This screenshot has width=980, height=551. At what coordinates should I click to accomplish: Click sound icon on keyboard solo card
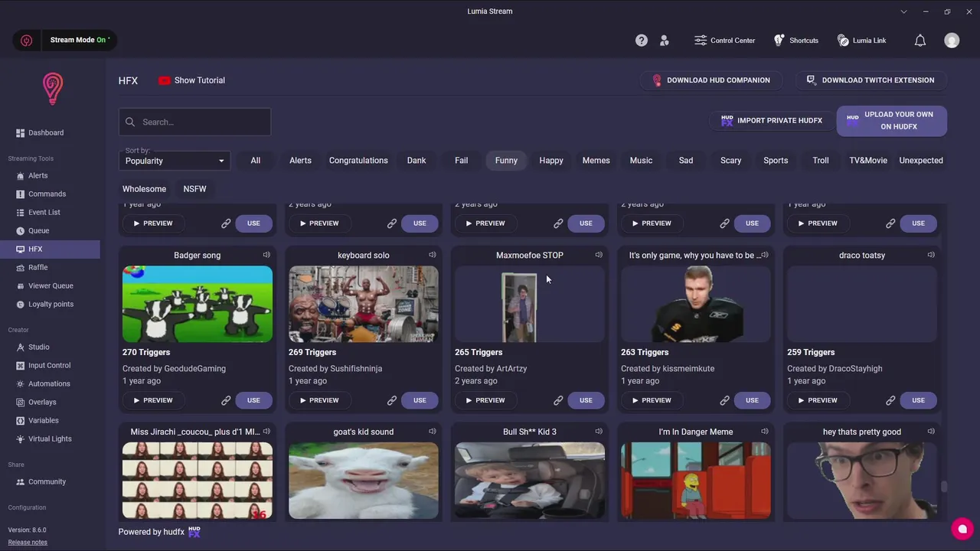coord(433,255)
